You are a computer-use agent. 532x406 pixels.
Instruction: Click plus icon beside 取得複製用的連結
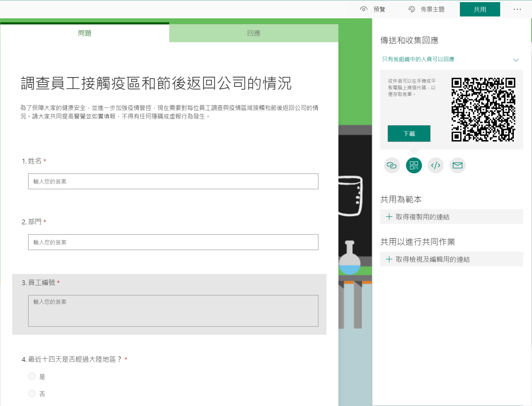(389, 217)
